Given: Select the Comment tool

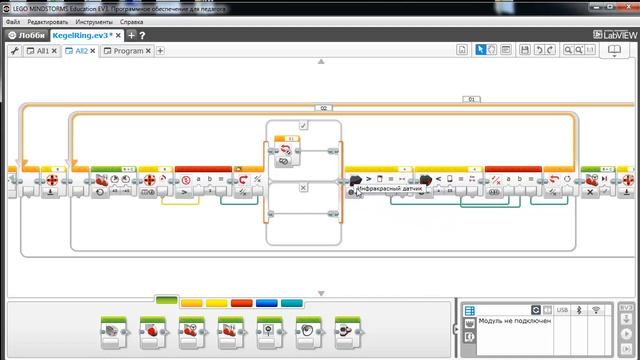Looking at the screenshot, I should pos(506,50).
